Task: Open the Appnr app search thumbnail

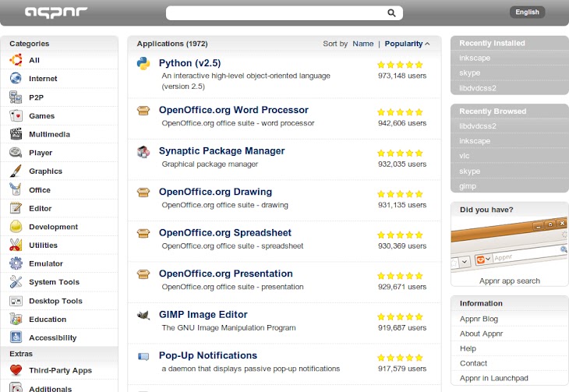Action: (510, 245)
